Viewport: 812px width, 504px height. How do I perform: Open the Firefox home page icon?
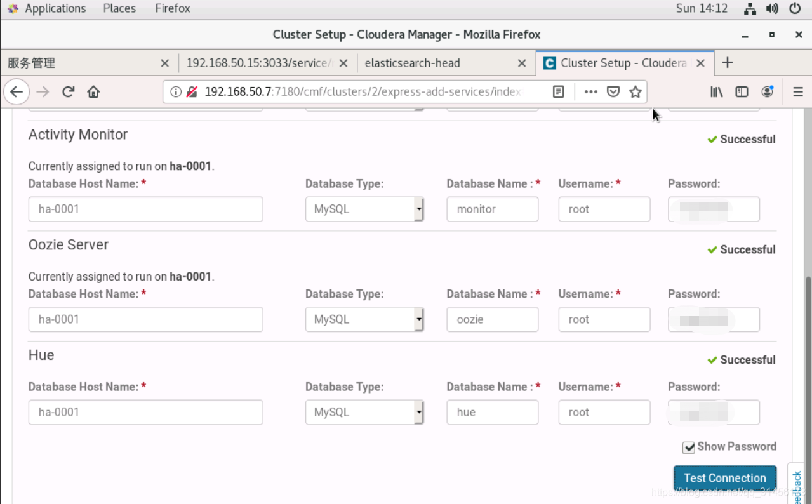tap(93, 92)
